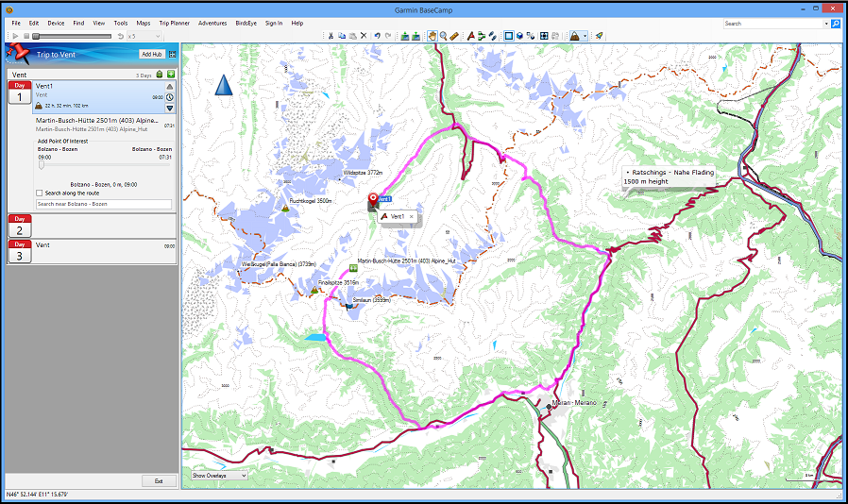Open the Adventures menu
The width and height of the screenshot is (848, 504).
tap(212, 24)
